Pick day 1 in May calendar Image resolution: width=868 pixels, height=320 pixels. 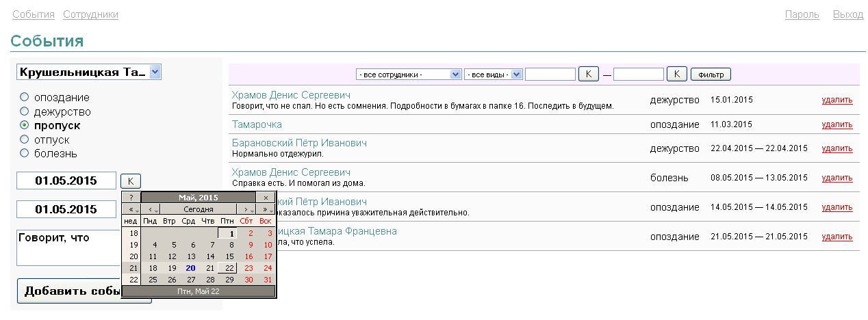coord(227,233)
